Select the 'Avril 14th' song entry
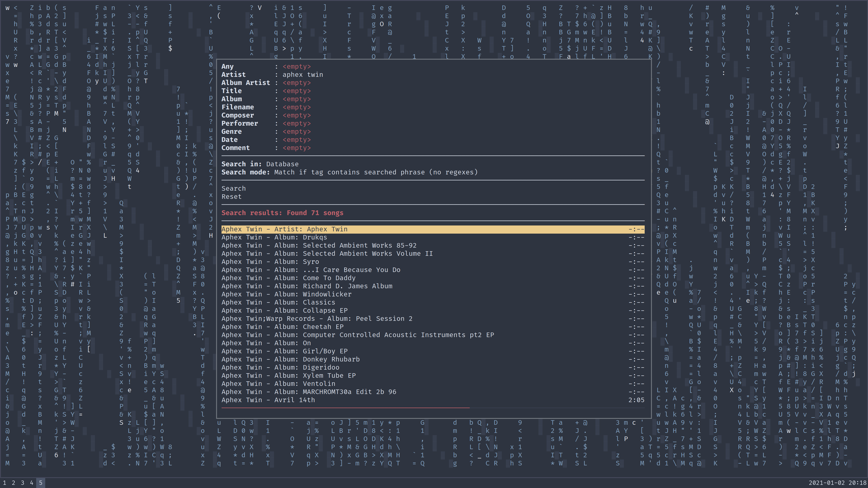The height and width of the screenshot is (488, 868). pyautogui.click(x=268, y=400)
